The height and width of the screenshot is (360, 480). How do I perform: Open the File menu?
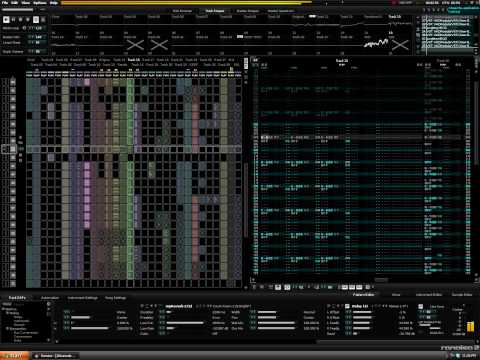point(5,3)
